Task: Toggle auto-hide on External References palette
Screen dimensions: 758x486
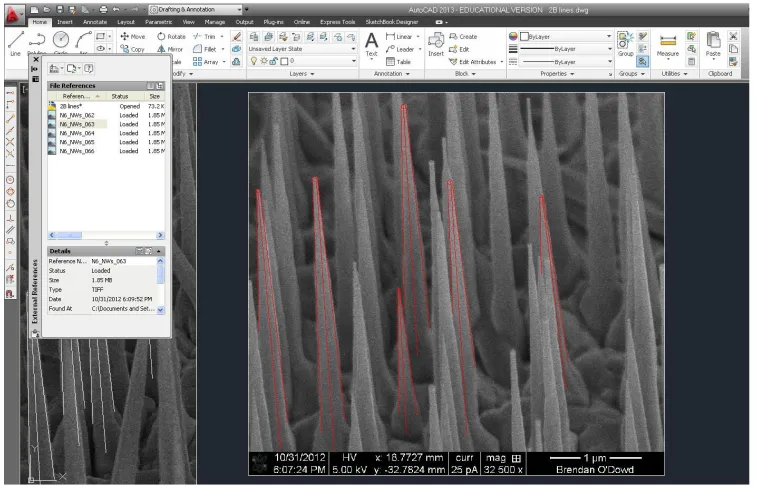Action: (x=35, y=69)
